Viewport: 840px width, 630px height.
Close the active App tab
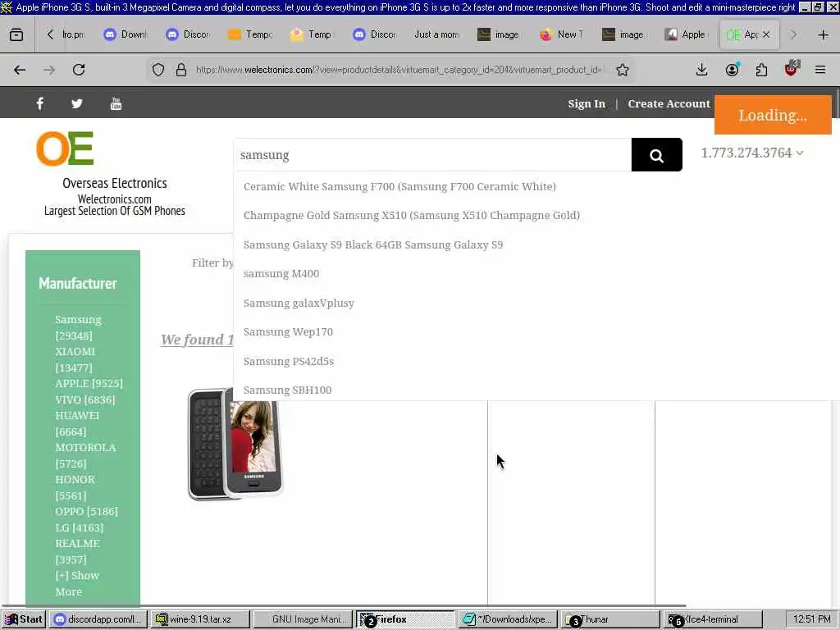pyautogui.click(x=766, y=34)
